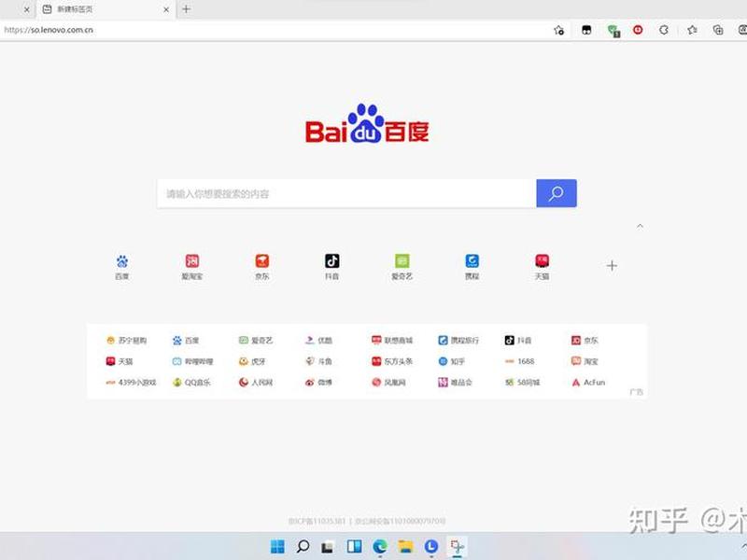Open the Snipping Tool taskbar icon
The height and width of the screenshot is (560, 747).
click(458, 547)
